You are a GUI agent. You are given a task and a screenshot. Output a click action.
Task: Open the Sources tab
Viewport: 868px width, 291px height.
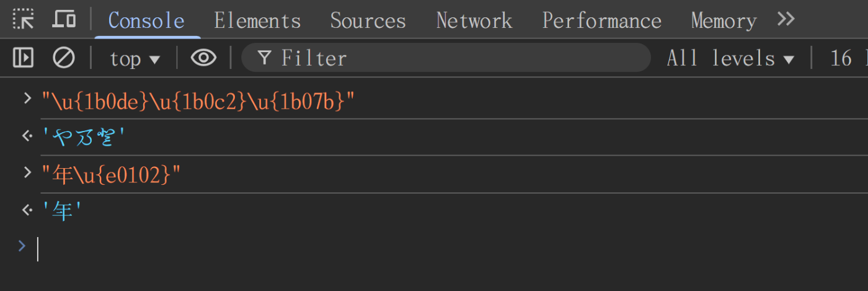pos(368,20)
